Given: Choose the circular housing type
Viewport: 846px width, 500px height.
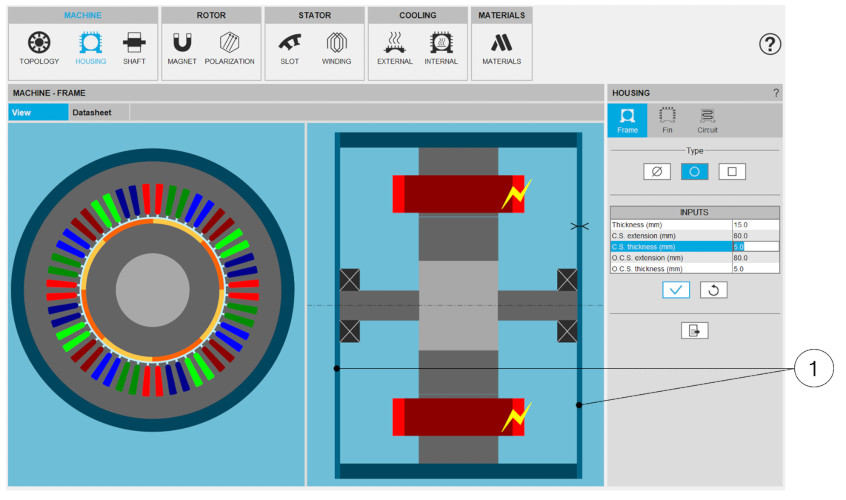Looking at the screenshot, I should (x=694, y=172).
